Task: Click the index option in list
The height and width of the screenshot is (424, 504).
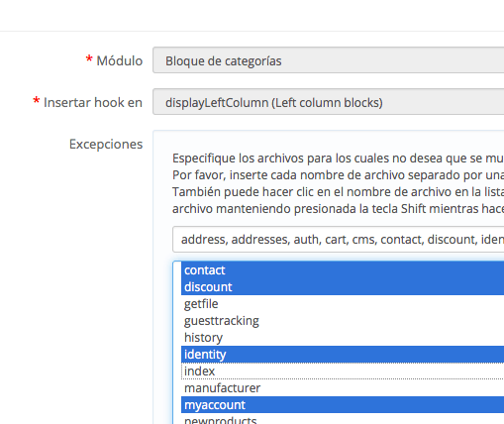Action: pyautogui.click(x=343, y=371)
